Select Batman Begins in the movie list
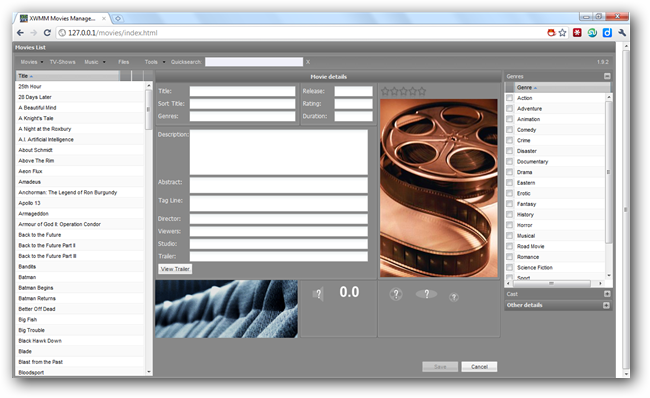 click(36, 288)
